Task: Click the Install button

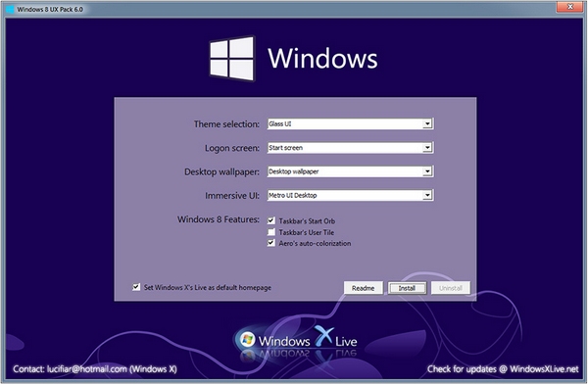Action: tap(407, 288)
